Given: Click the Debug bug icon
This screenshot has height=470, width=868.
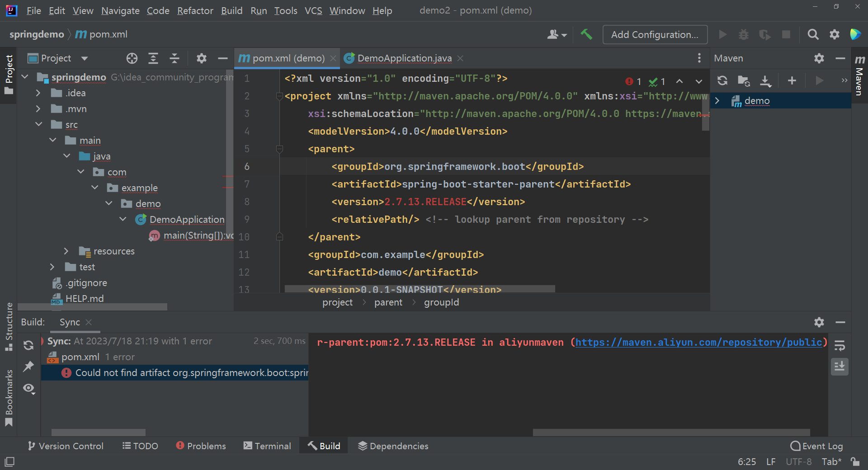Looking at the screenshot, I should click(x=744, y=34).
